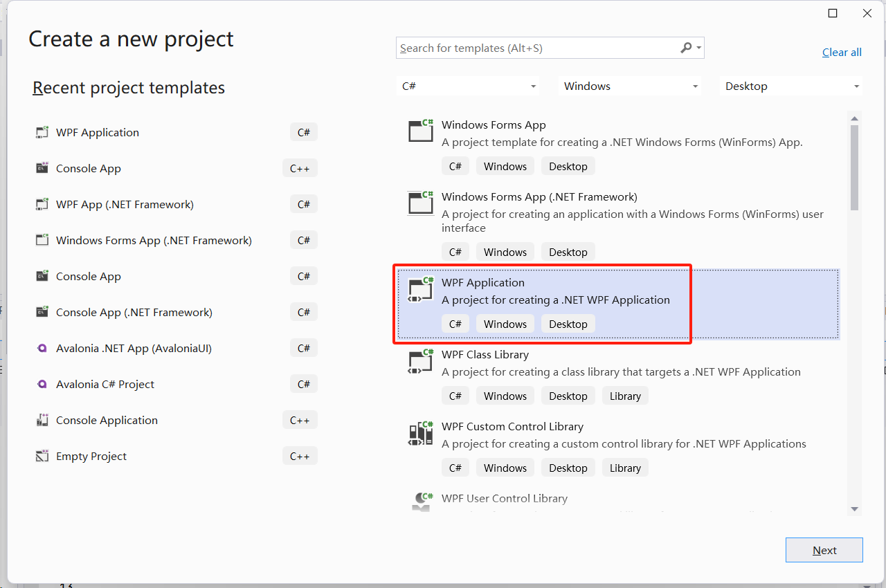This screenshot has width=886, height=588.
Task: Select Windows Forms App (.NET Framework) title in list
Action: click(x=539, y=197)
